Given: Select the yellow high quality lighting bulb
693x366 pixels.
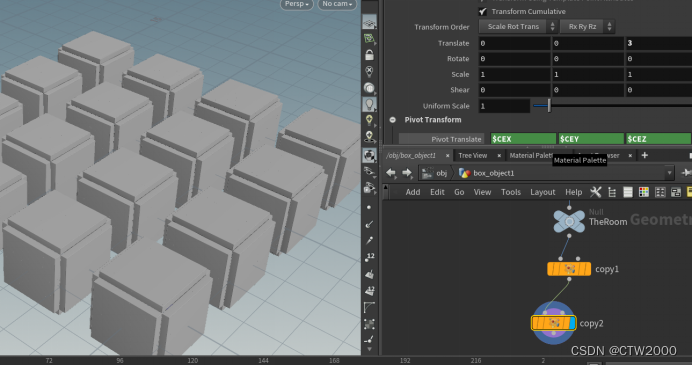Looking at the screenshot, I should [369, 120].
